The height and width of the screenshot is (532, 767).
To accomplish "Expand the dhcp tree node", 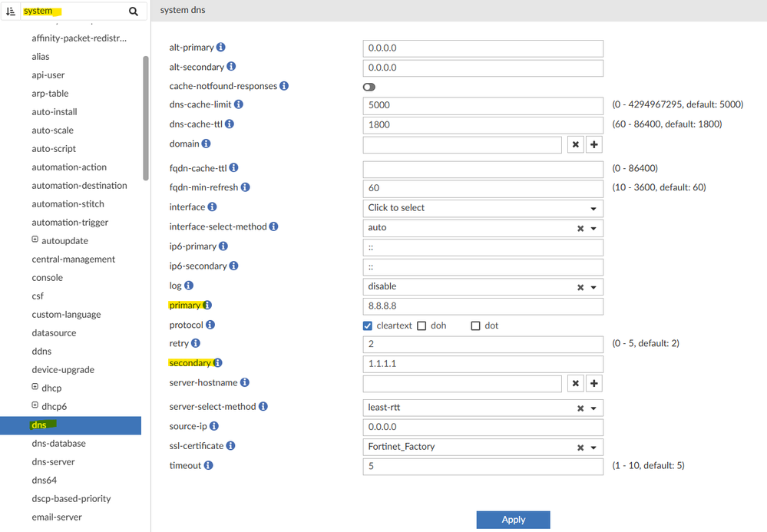I will [x=35, y=388].
